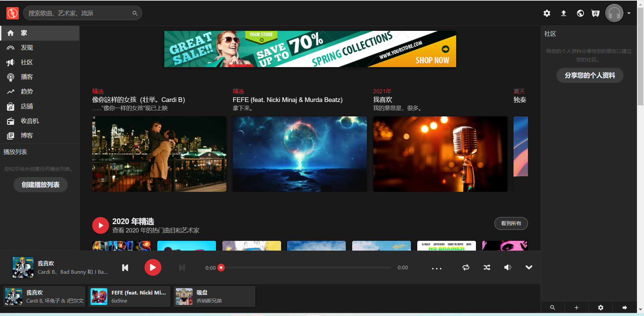Image resolution: width=644 pixels, height=316 pixels.
Task: Open the NO BRAINER album cover
Action: 446,246
